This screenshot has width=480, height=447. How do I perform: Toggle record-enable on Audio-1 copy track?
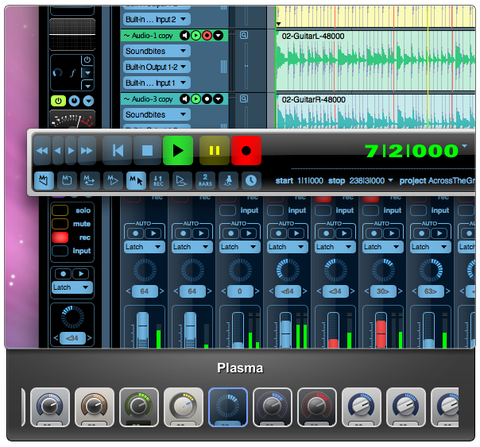[x=207, y=35]
